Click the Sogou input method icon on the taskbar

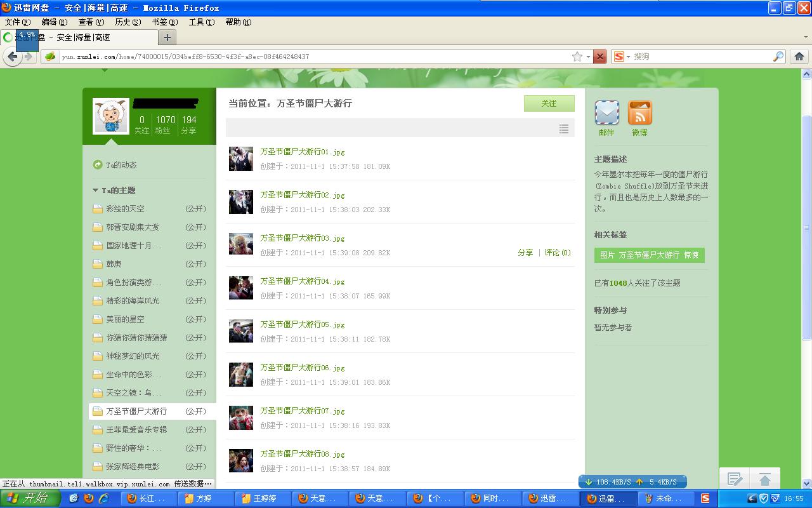(705, 498)
